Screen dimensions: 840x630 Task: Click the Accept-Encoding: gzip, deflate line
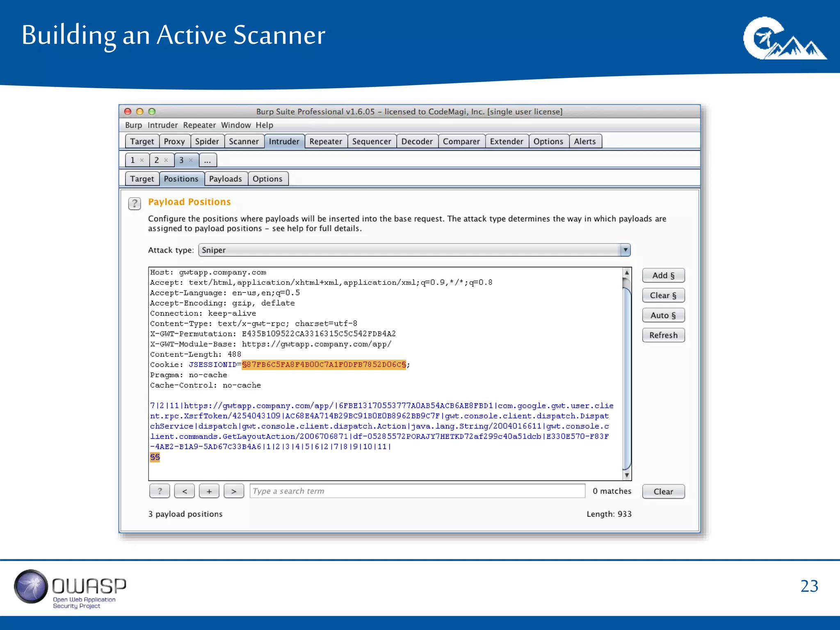pos(222,303)
